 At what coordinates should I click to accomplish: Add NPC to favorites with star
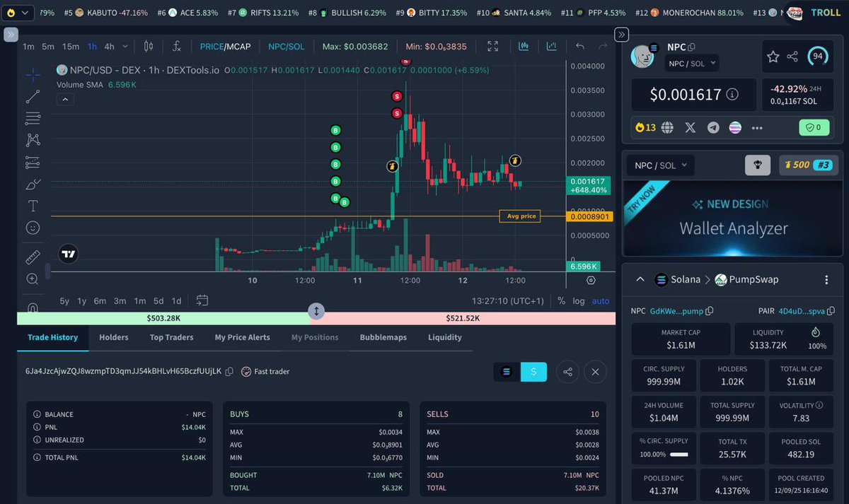click(773, 57)
